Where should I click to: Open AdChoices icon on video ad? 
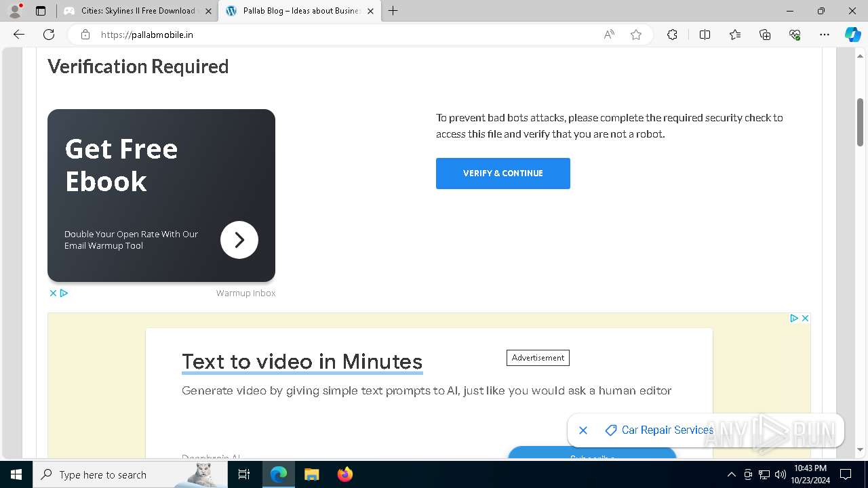(x=794, y=318)
